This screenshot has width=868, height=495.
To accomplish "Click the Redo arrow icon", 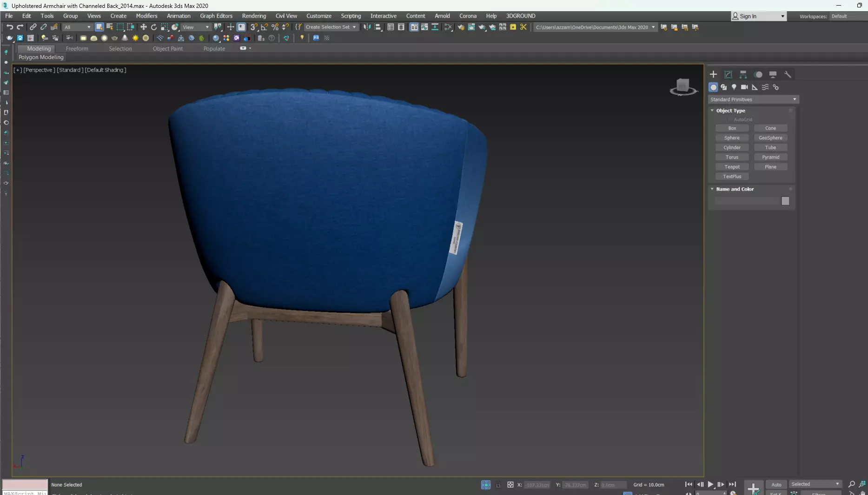I will click(x=20, y=27).
